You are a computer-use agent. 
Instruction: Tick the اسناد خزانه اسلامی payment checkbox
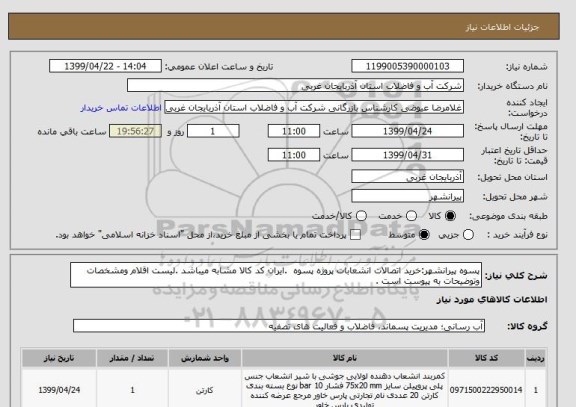(x=355, y=235)
